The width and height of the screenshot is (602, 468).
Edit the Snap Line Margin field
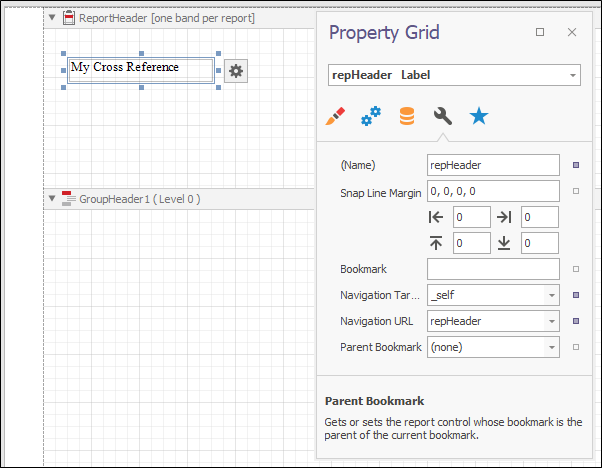point(493,191)
